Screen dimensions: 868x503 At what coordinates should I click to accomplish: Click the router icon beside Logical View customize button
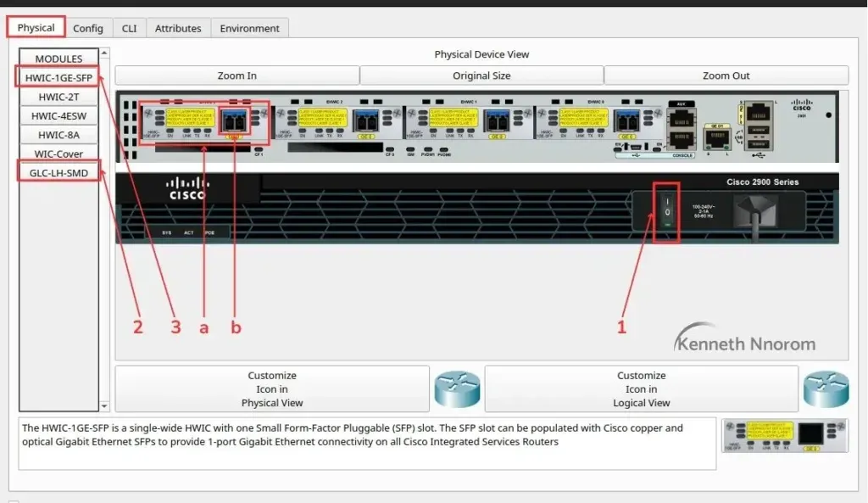[x=826, y=389]
